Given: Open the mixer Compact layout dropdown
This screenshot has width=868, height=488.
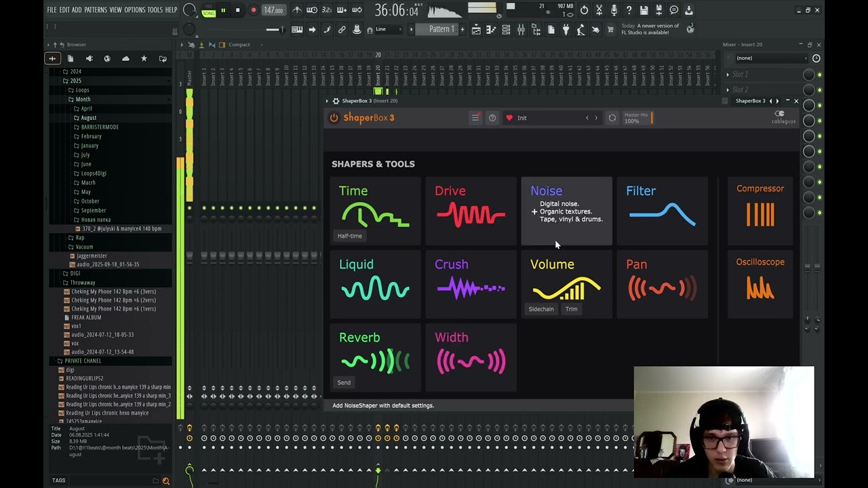Looking at the screenshot, I should click(239, 45).
